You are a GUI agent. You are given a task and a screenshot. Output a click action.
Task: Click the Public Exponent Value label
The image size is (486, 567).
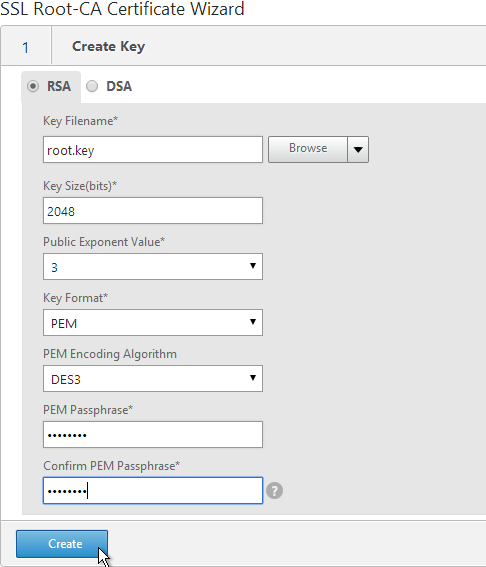click(x=104, y=242)
